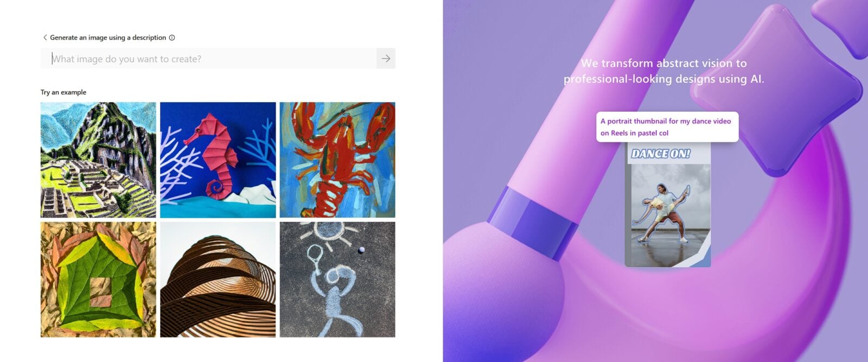Choose the pink origami seahorse example

click(218, 160)
